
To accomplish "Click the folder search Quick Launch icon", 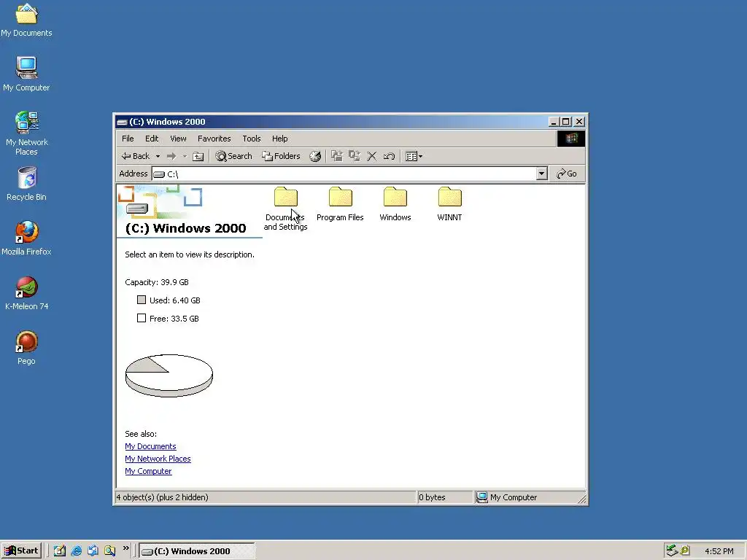I will pyautogui.click(x=109, y=551).
